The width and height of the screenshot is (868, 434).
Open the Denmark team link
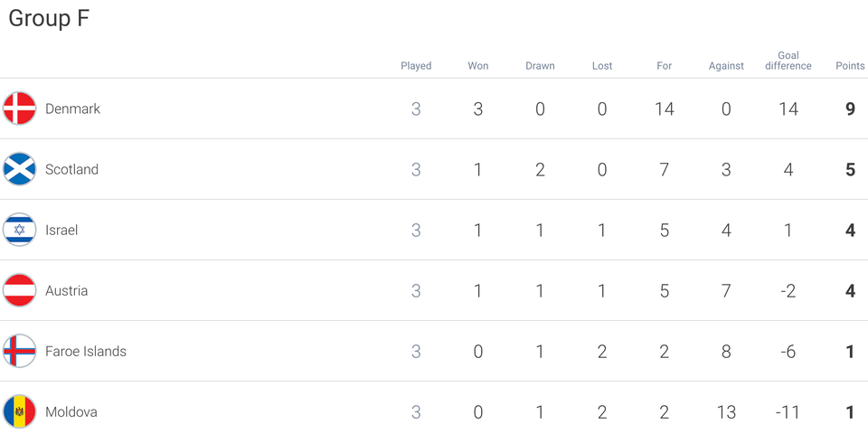pyautogui.click(x=72, y=109)
